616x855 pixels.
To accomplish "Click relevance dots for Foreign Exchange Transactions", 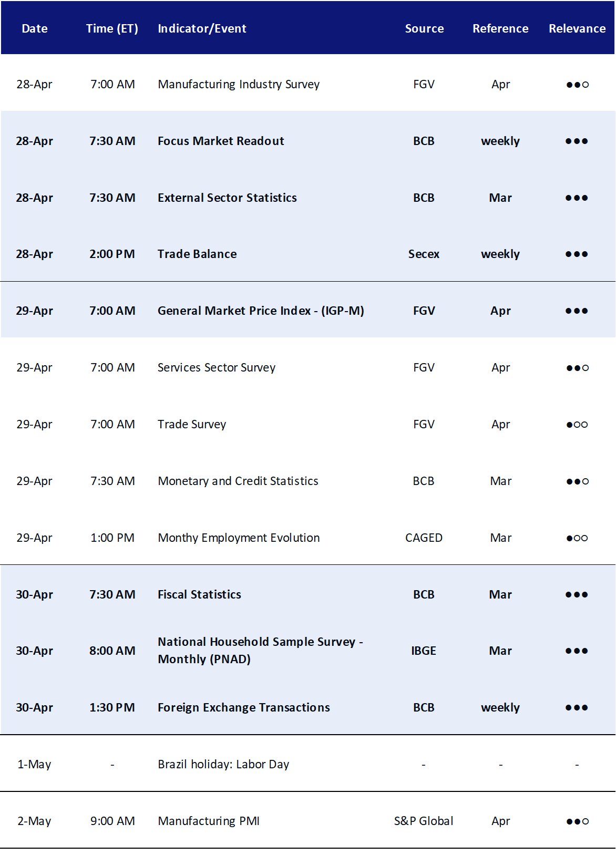I will click(x=577, y=708).
